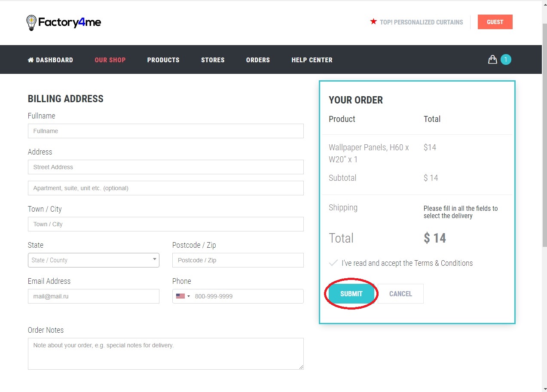Click the bold "$ 14" total amount
The height and width of the screenshot is (392, 547).
[435, 238]
